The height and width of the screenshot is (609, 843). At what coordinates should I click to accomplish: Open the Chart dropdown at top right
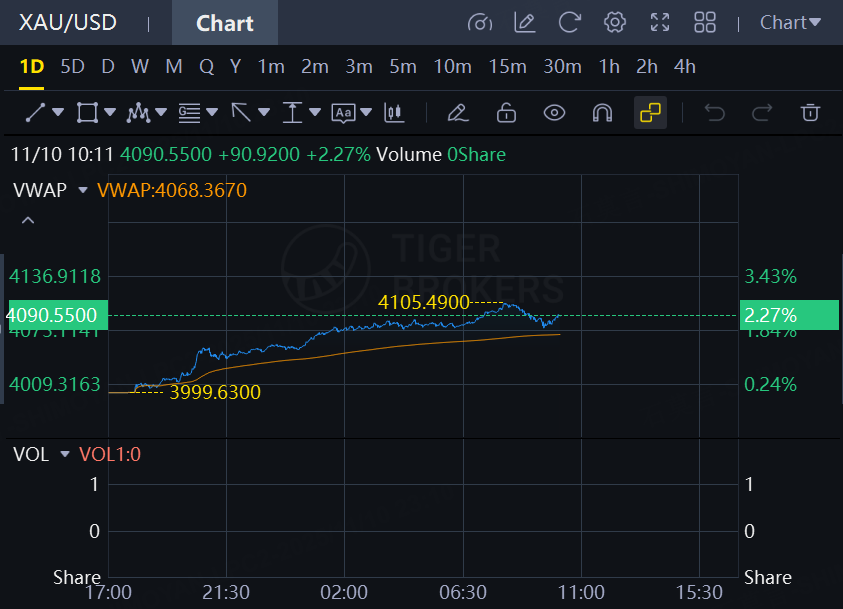pos(790,22)
